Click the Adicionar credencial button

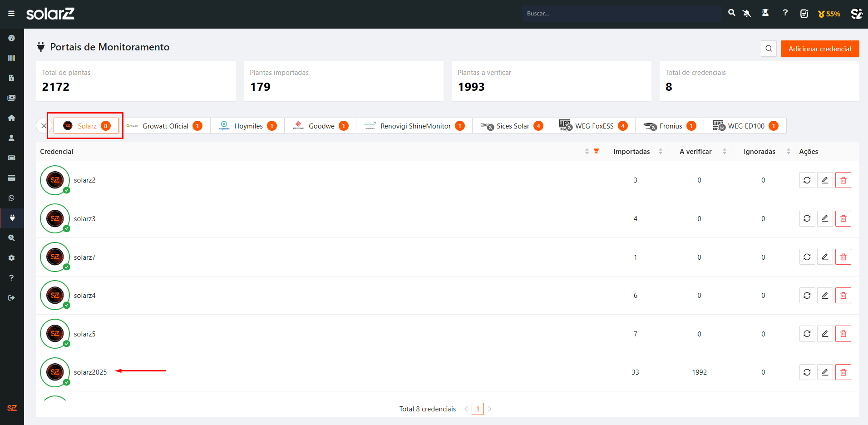(819, 49)
